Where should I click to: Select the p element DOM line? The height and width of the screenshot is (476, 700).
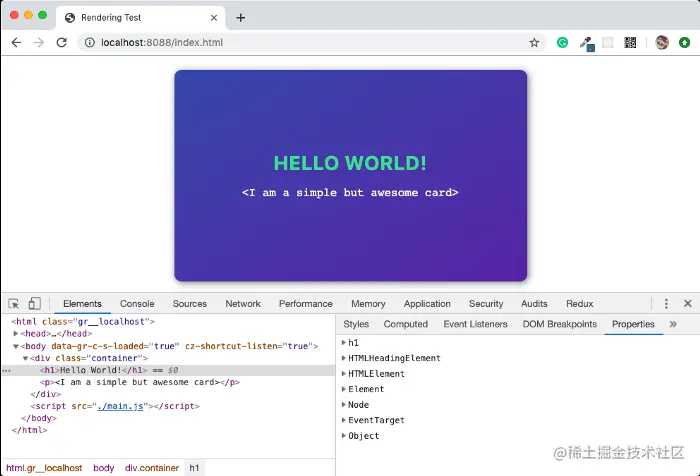[140, 382]
